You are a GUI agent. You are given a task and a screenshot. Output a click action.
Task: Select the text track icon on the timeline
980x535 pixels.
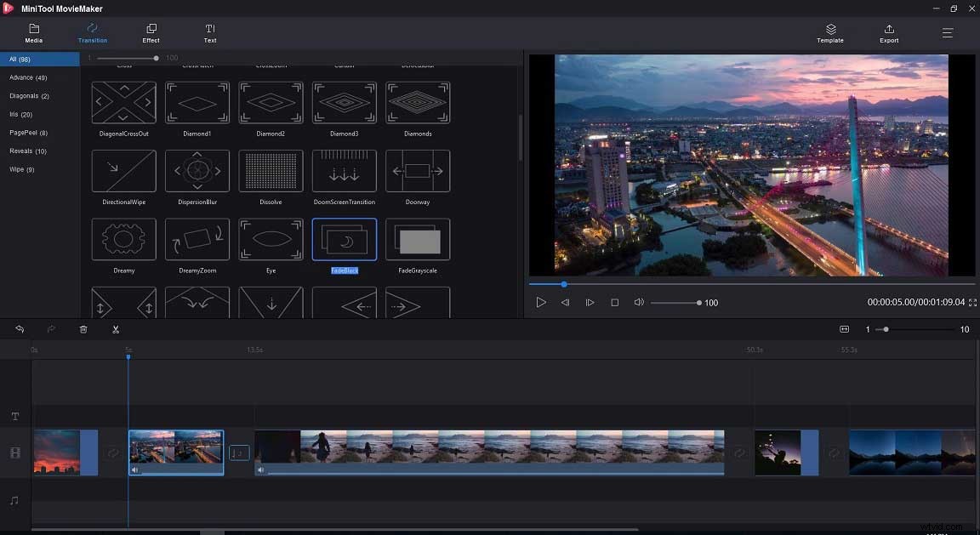tap(14, 416)
